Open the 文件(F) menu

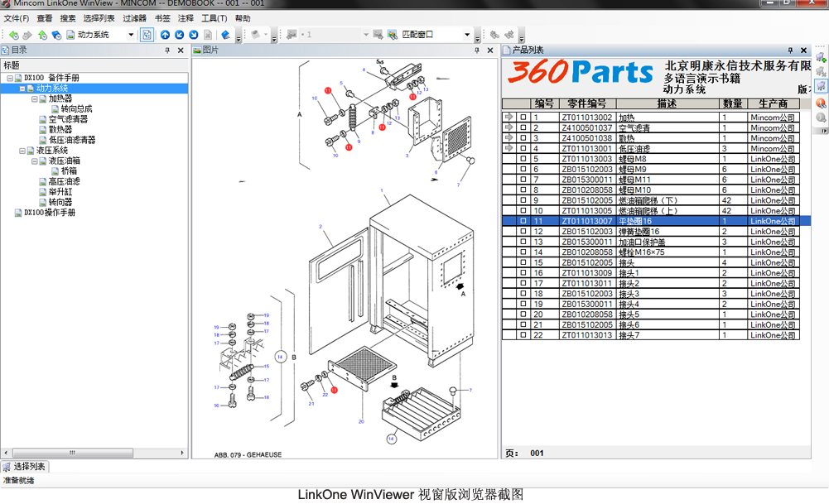click(x=17, y=18)
